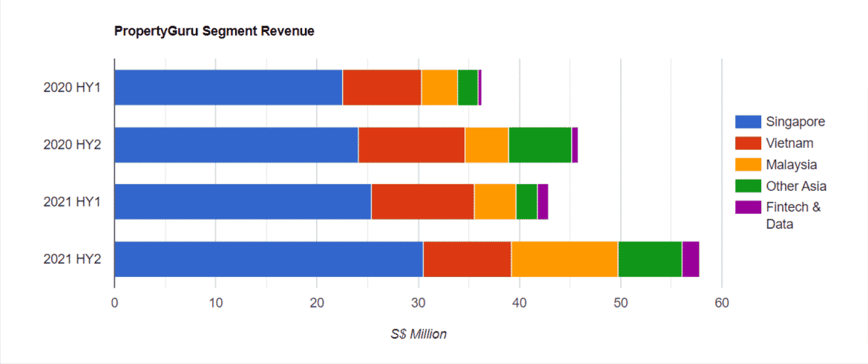Screen dimensions: 868x364
Task: Click the Other Asia green legend swatch
Action: (748, 186)
